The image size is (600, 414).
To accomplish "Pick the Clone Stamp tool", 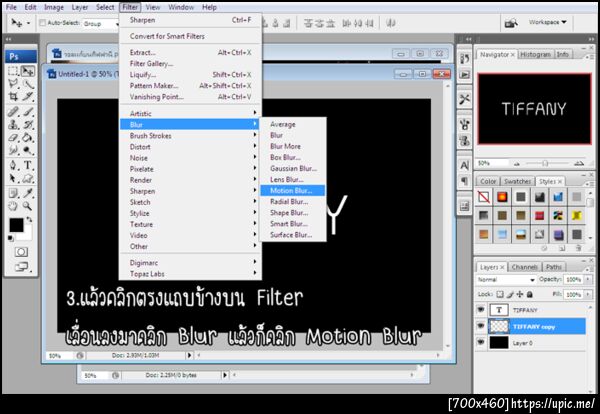I will [13, 125].
